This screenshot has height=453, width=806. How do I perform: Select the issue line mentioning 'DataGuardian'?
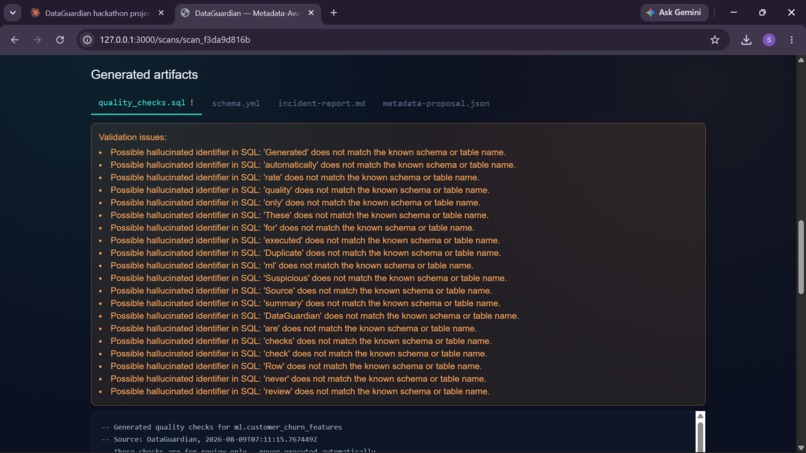315,316
